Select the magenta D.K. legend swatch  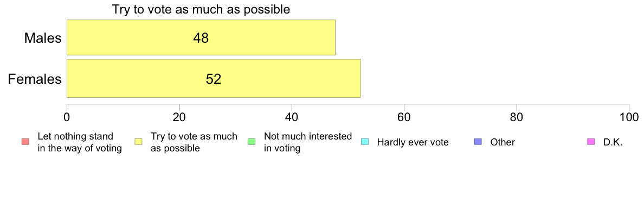(x=592, y=142)
